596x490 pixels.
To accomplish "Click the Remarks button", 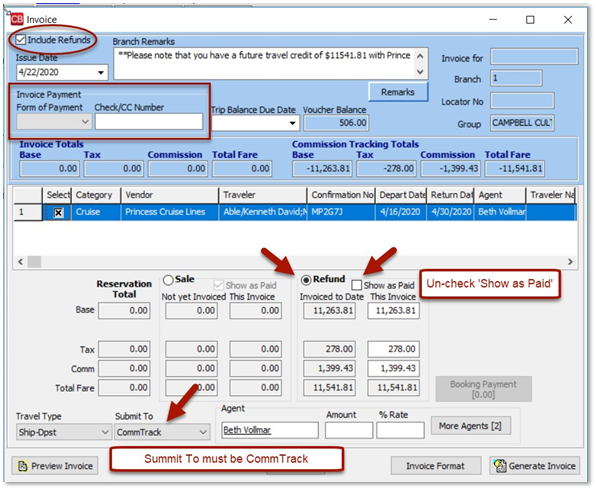I will tap(398, 92).
